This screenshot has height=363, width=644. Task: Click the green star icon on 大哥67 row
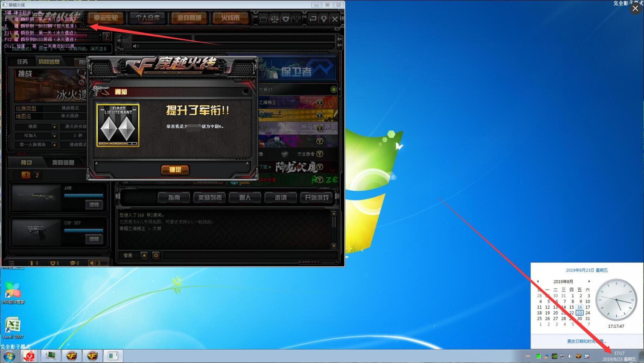(x=334, y=90)
